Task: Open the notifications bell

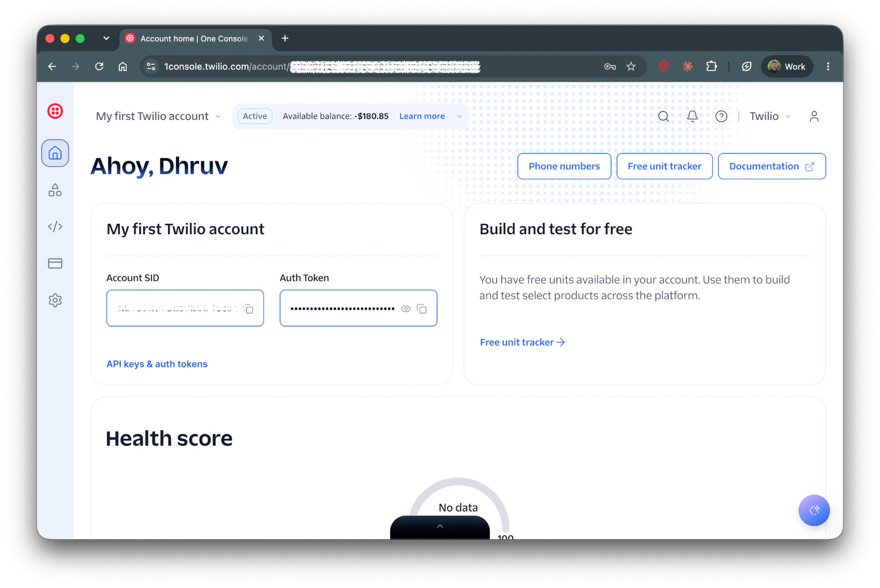Action: click(692, 116)
